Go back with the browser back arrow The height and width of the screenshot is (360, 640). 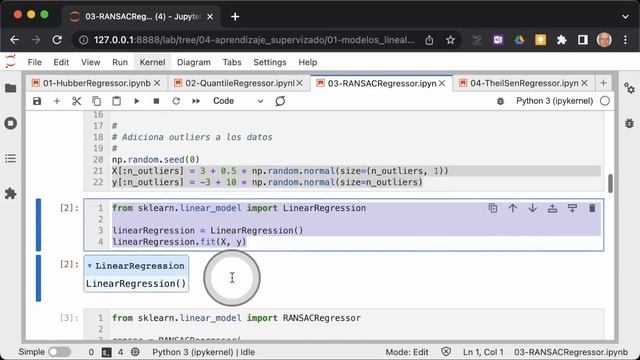coord(15,40)
